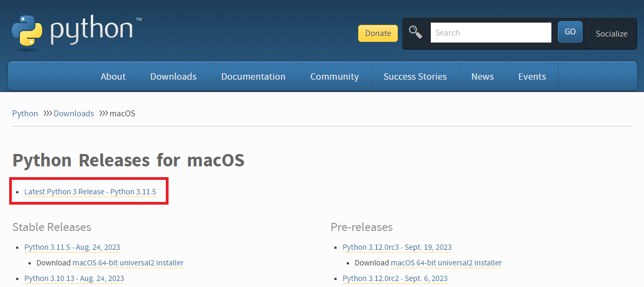Open the Success Stories menu
Viewport: 644px width, 287px height.
point(415,76)
